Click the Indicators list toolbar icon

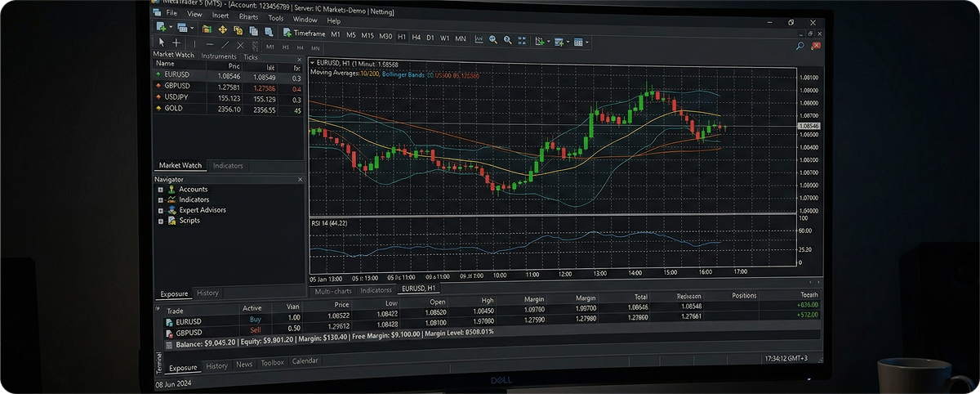tap(540, 41)
